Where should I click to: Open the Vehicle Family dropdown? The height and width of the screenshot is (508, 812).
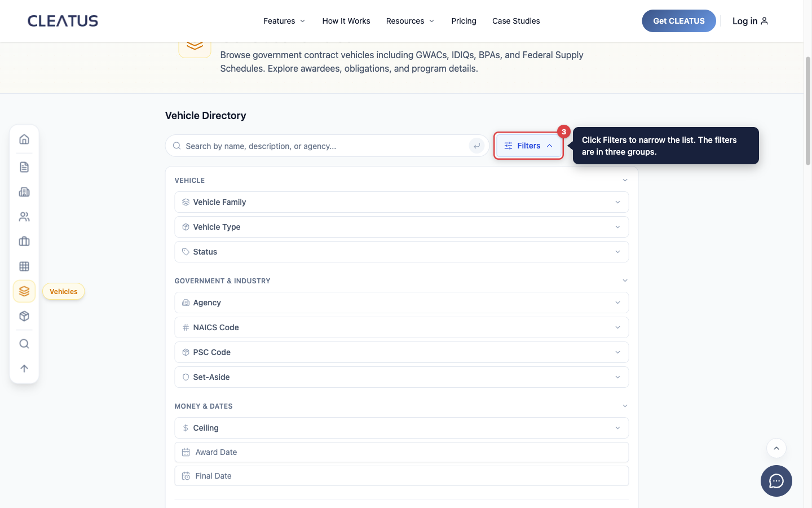401,202
